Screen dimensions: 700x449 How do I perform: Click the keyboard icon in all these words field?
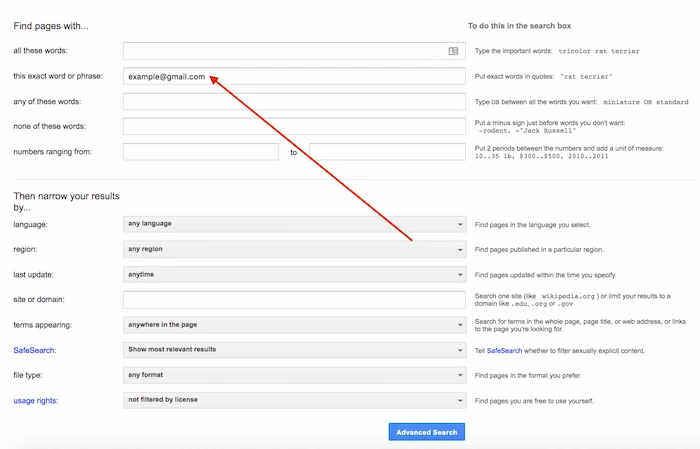453,51
